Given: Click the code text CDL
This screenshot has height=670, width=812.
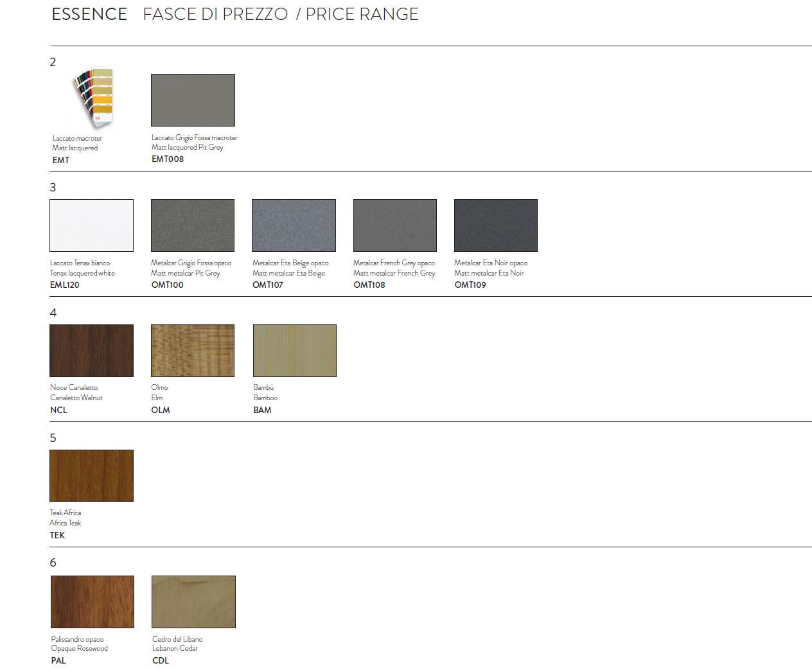Looking at the screenshot, I should [x=161, y=660].
